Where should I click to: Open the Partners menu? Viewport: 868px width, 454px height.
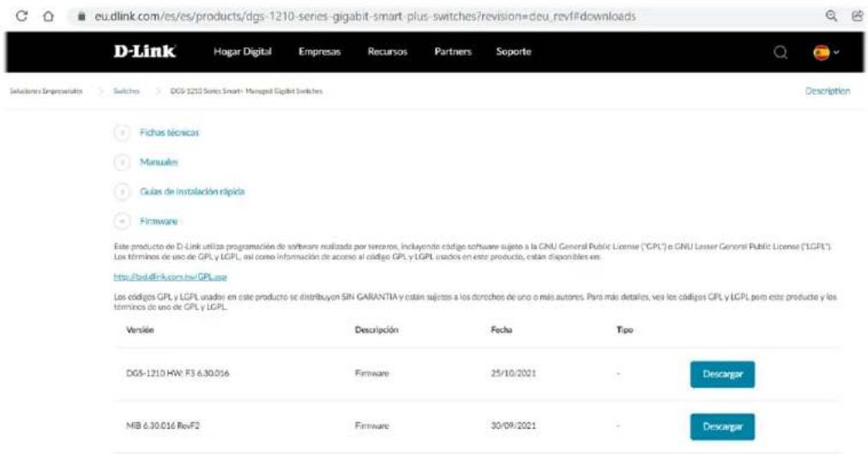click(453, 51)
